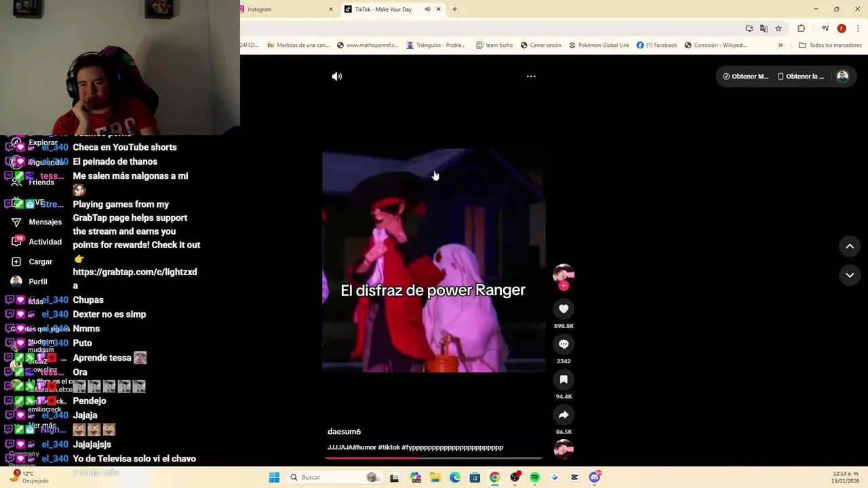Open the Pokémon Global Link bookmark
Viewport: 868px width, 488px height.
599,45
